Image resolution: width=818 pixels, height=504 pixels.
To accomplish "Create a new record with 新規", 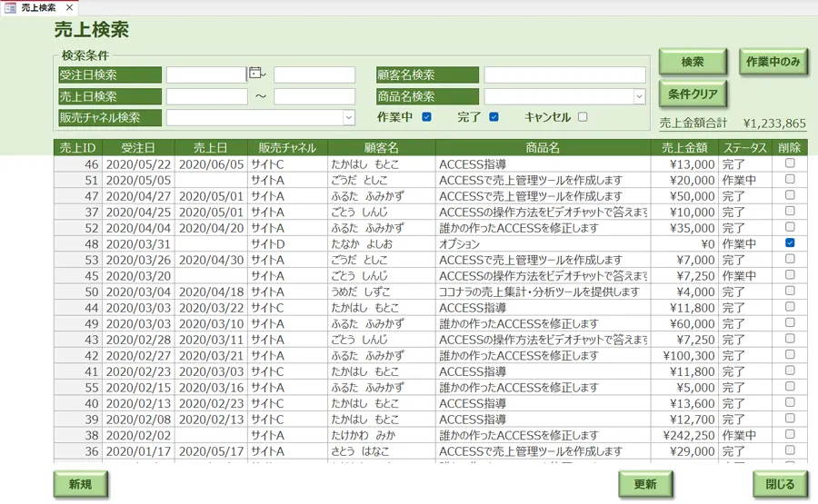I will (80, 485).
